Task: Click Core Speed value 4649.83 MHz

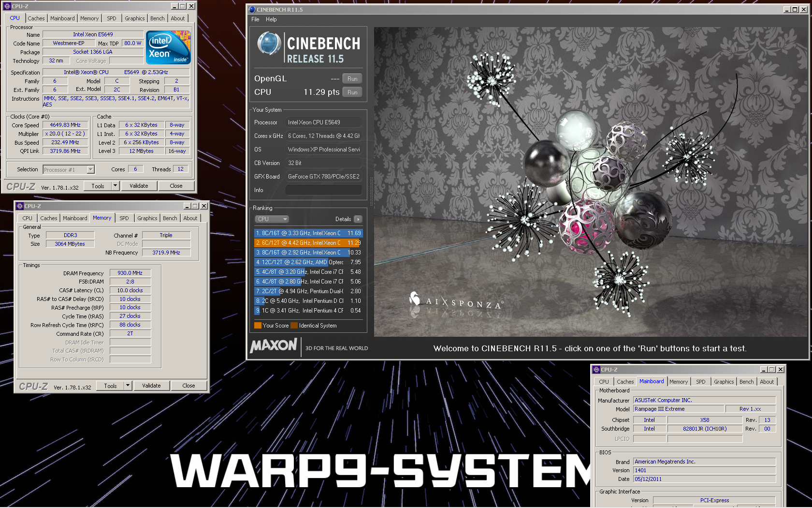Action: 65,125
